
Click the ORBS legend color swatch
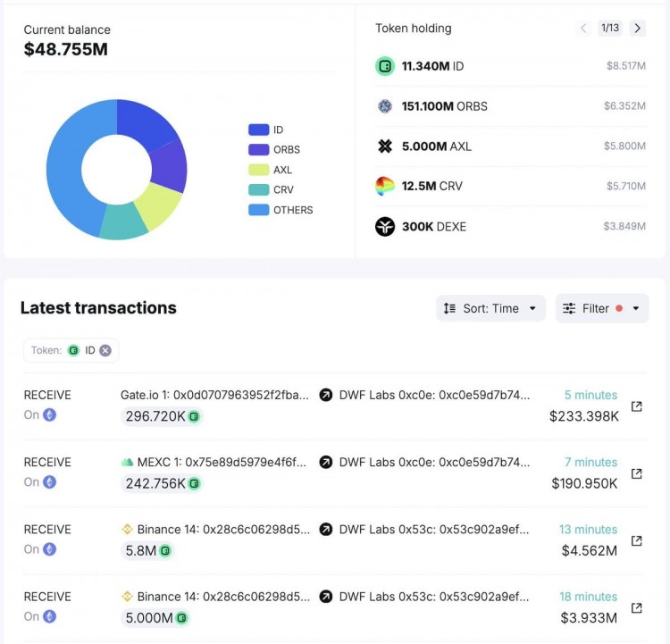pyautogui.click(x=258, y=150)
